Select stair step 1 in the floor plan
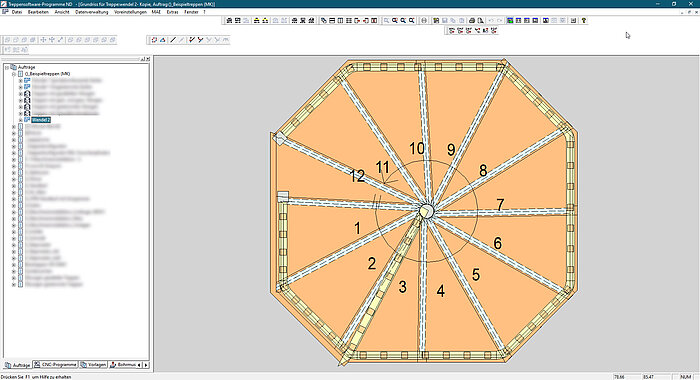Image resolution: width=700 pixels, height=380 pixels. coord(357,228)
